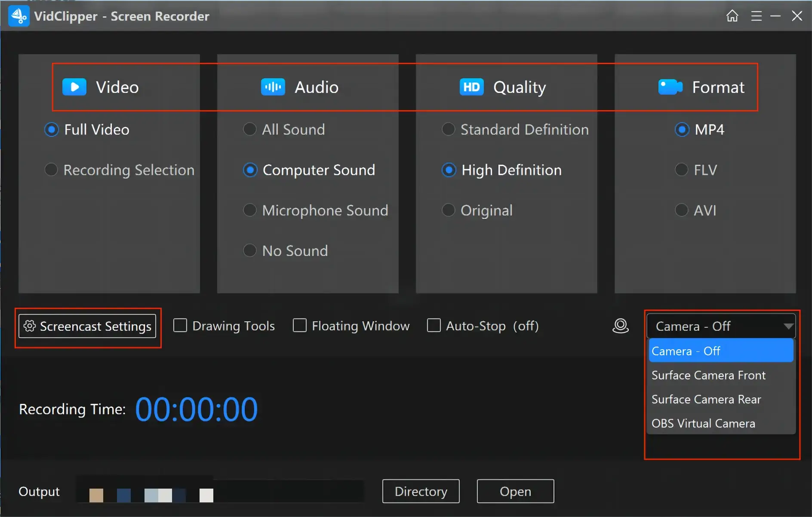
Task: Toggle the Auto-Stop (off) checkbox
Action: 434,325
